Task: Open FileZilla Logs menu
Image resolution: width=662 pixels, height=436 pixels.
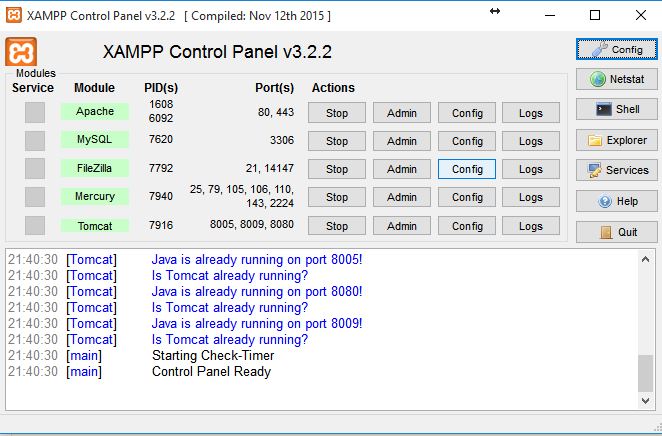Action: 531,169
